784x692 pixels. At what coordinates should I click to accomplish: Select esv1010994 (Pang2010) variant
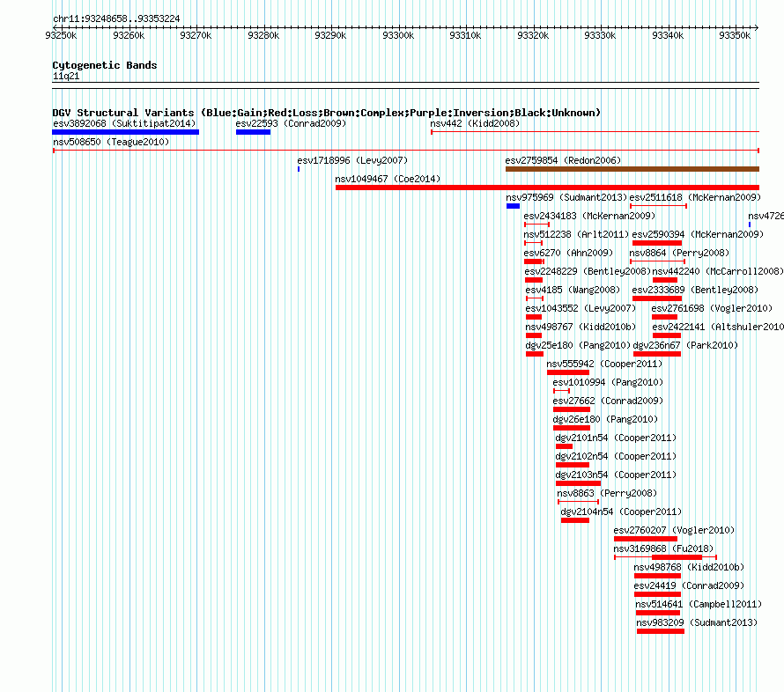click(608, 382)
